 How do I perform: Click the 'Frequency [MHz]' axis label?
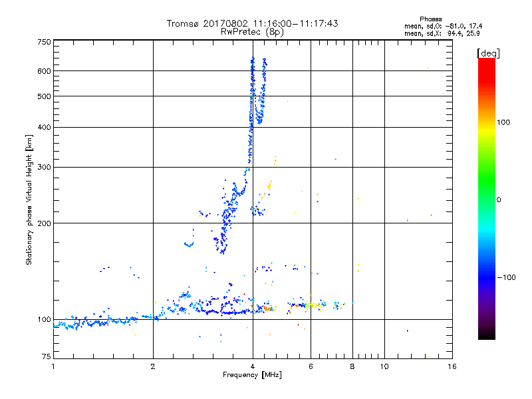252,375
